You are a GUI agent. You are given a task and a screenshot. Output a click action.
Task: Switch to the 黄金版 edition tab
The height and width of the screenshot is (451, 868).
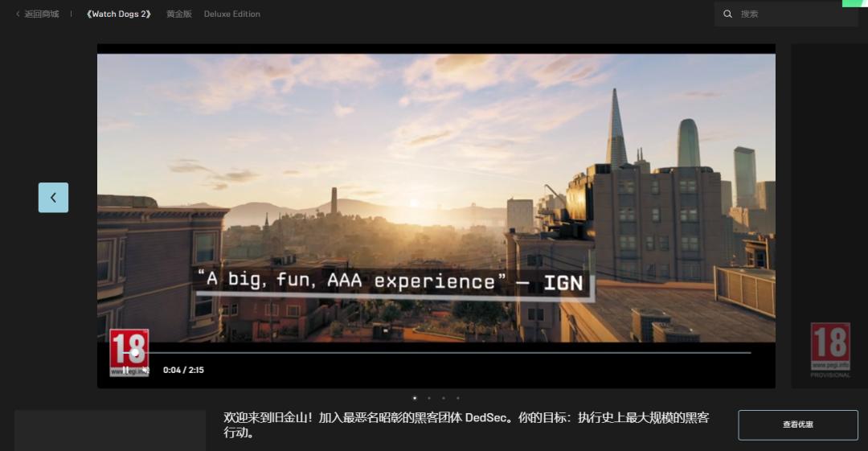[x=178, y=14]
